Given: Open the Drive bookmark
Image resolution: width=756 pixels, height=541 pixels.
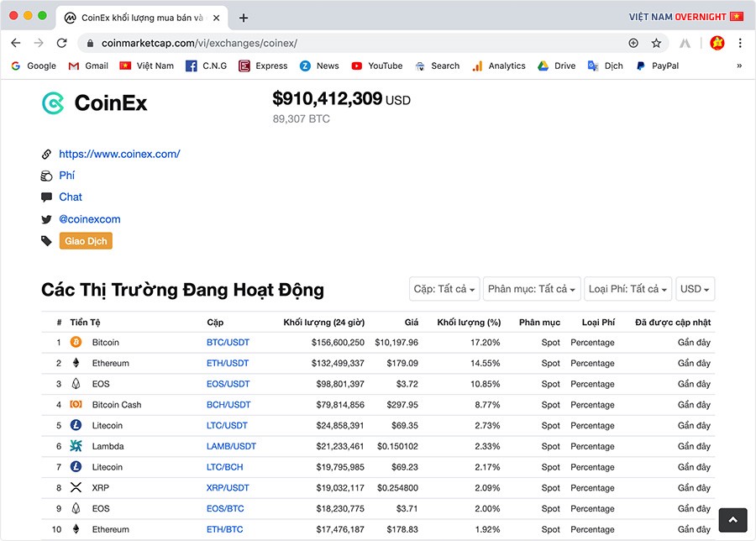Looking at the screenshot, I should pos(557,66).
